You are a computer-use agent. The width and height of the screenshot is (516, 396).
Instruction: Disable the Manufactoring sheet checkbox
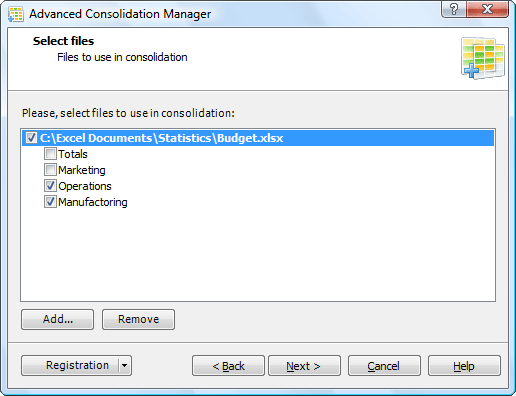(x=50, y=202)
